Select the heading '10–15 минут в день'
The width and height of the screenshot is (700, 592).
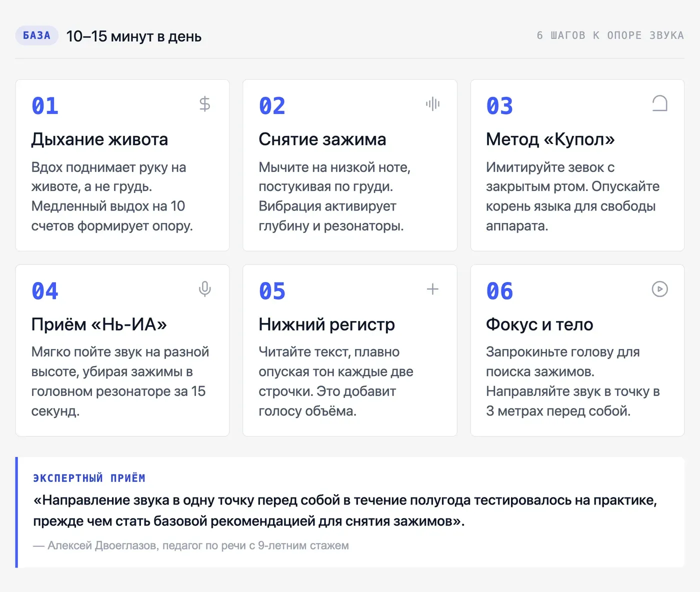tap(134, 36)
